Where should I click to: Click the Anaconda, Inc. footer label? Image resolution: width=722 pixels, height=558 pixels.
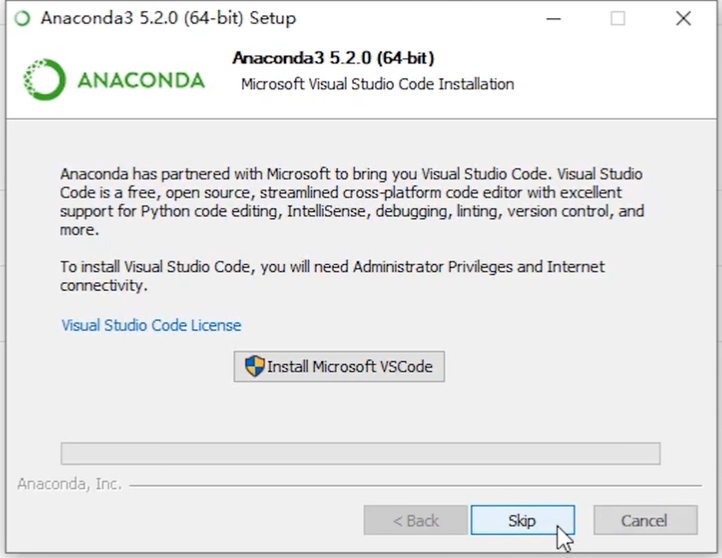(x=69, y=484)
